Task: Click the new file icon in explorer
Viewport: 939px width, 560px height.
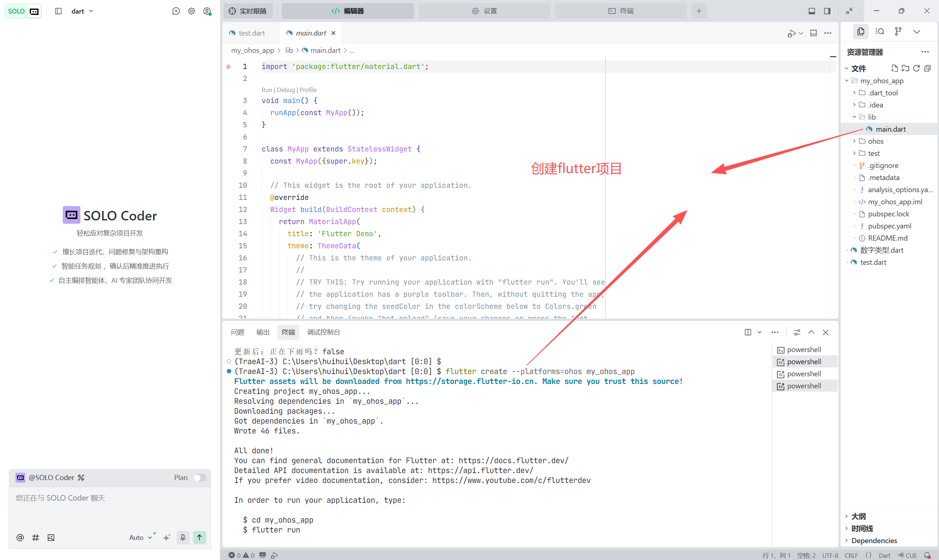Action: (894, 68)
